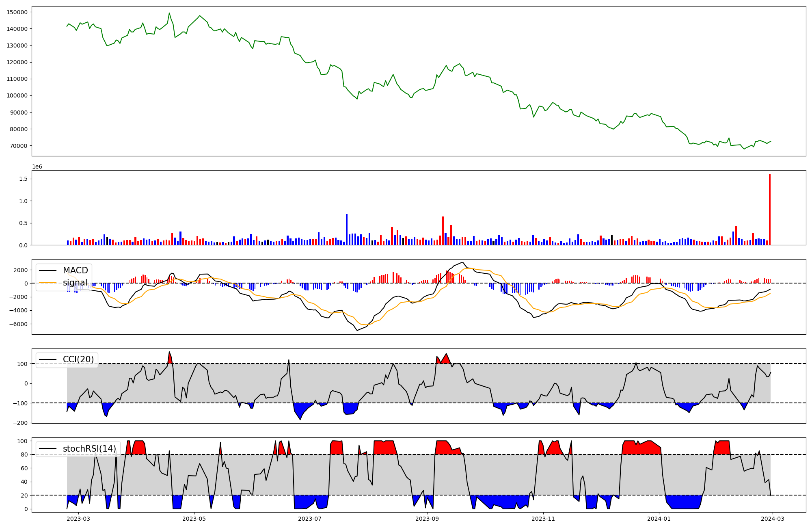Click the tallest red volume bar at far right
Viewport: 812px width, 528px height.
(x=769, y=209)
